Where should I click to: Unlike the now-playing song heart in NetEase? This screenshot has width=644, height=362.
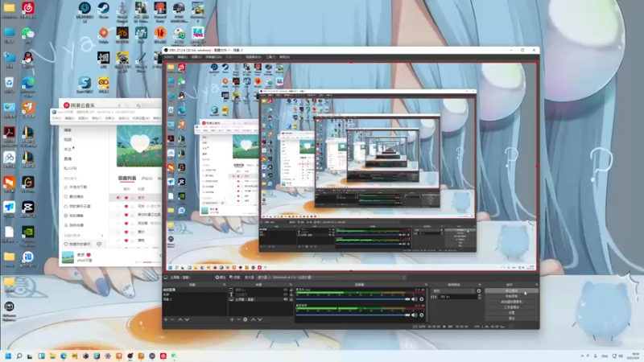point(89,255)
